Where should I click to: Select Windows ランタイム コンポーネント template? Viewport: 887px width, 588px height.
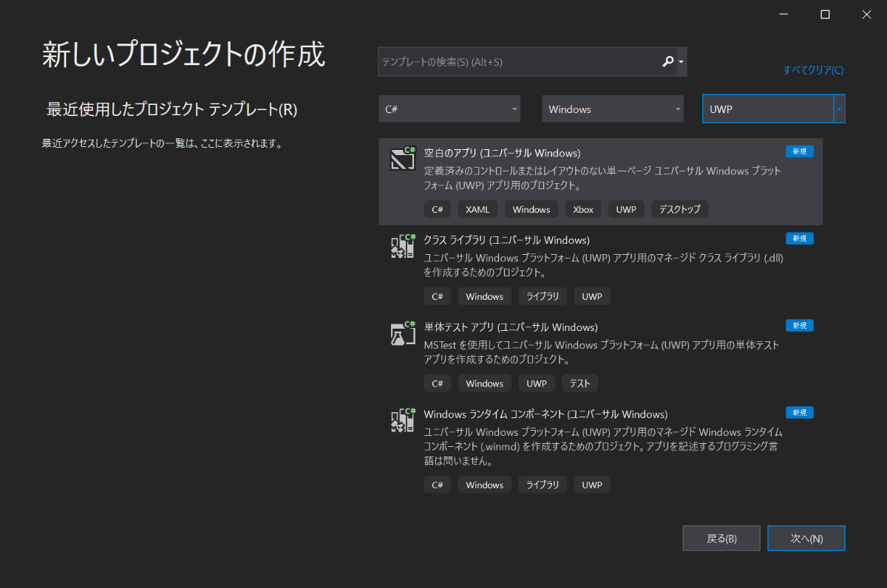point(600,450)
